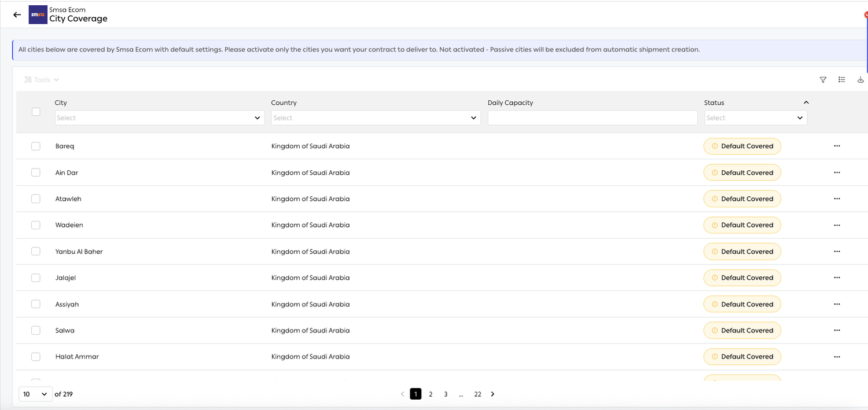Check the Wadeien row checkbox
Screen dimensions: 868x410
[36, 225]
